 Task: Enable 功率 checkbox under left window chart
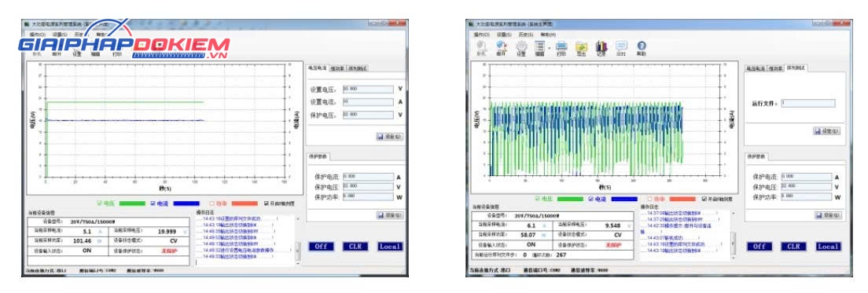(x=212, y=203)
